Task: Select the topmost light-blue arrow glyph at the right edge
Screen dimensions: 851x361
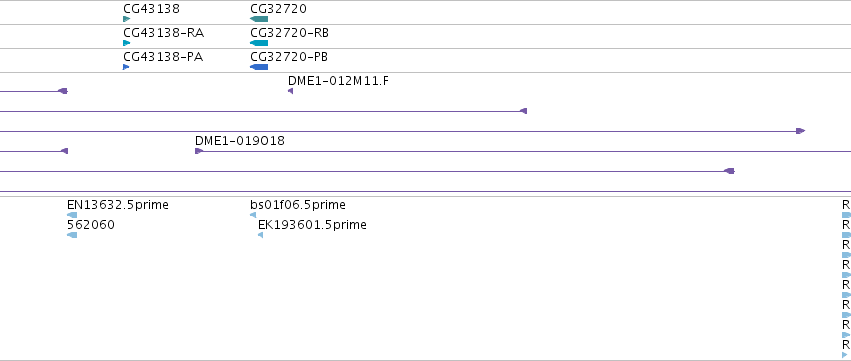Action: tap(846, 215)
